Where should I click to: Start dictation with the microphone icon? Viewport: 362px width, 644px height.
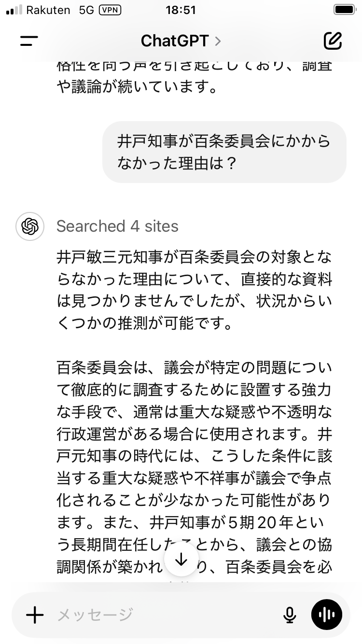point(289,615)
